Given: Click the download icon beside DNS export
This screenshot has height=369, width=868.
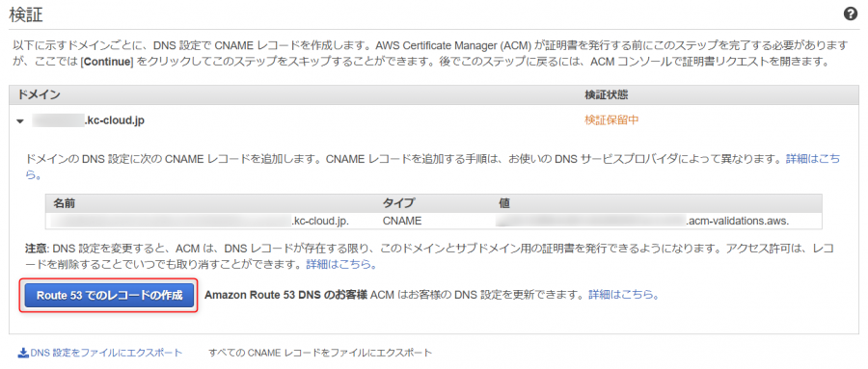Looking at the screenshot, I should 23,353.
